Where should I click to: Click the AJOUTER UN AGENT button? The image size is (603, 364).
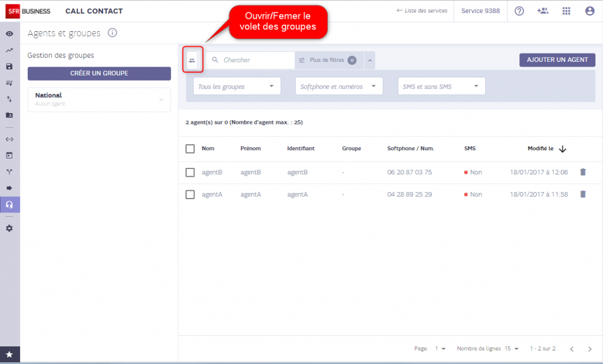557,60
